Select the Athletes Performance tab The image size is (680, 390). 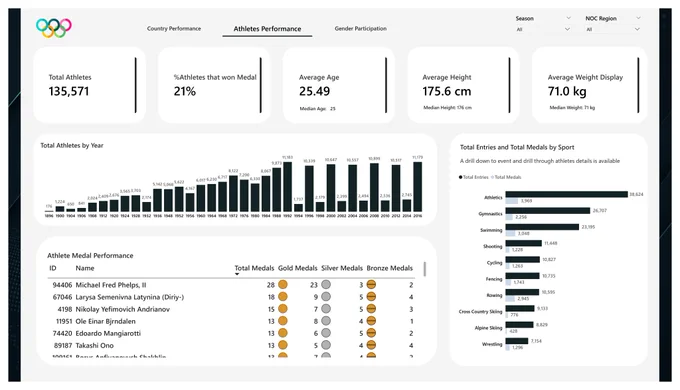click(267, 29)
